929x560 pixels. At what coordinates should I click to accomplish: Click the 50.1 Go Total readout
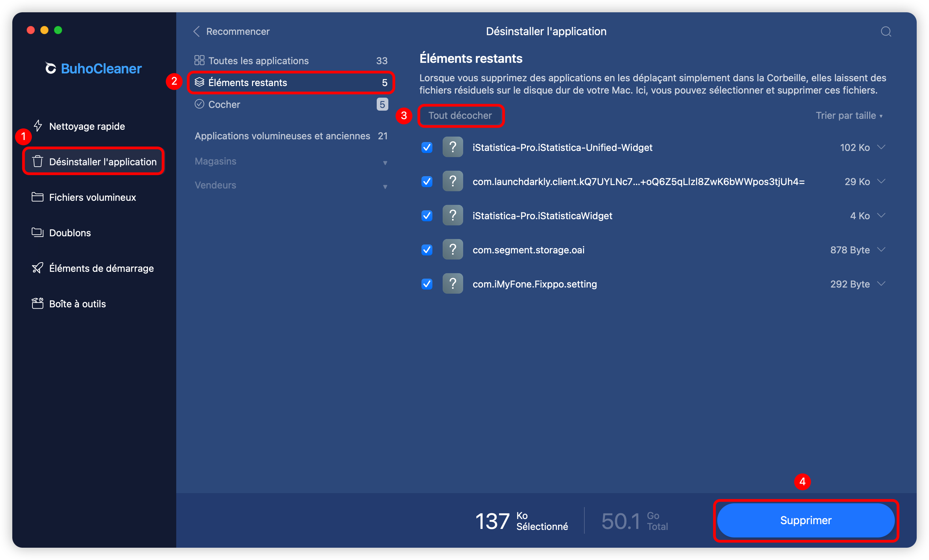click(x=634, y=520)
